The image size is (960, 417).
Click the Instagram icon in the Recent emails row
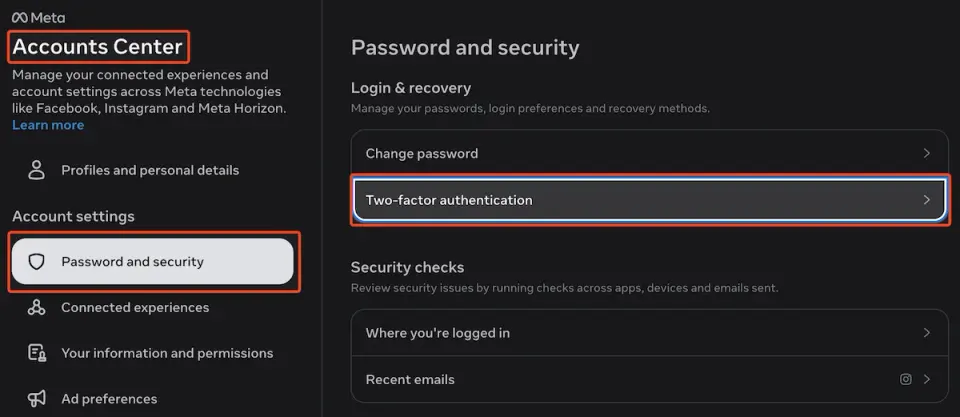pos(906,379)
